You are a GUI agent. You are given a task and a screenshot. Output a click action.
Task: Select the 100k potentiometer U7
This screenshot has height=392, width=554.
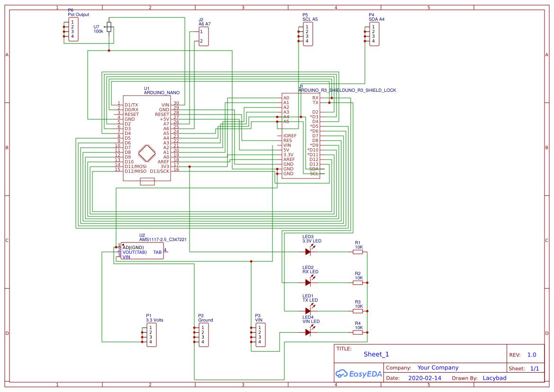click(x=109, y=27)
